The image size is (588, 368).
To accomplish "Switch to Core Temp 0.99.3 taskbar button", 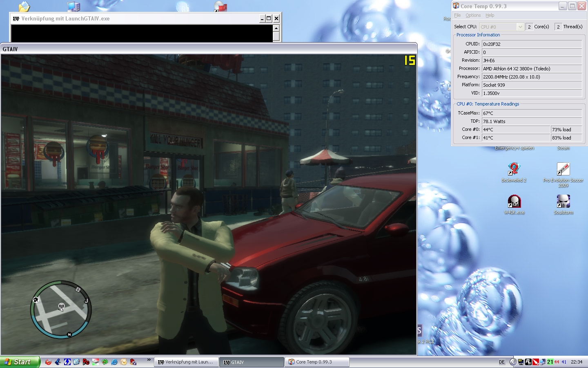I will point(317,362).
